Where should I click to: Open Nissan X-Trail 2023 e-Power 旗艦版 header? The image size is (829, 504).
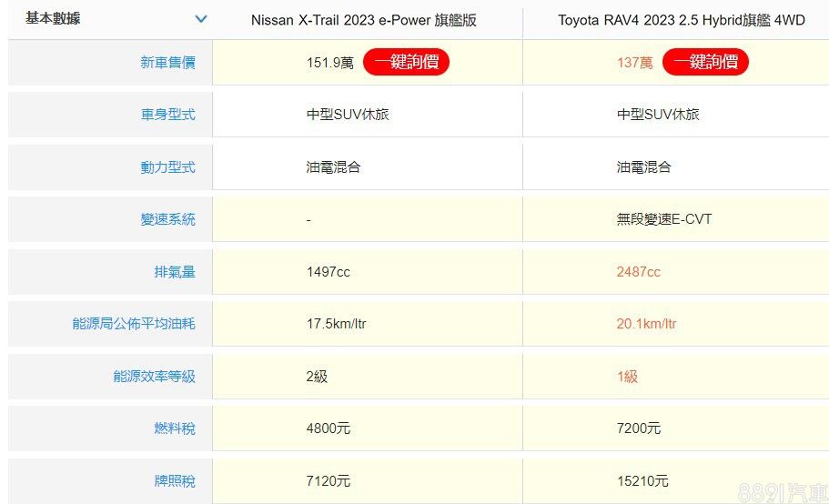(x=364, y=20)
